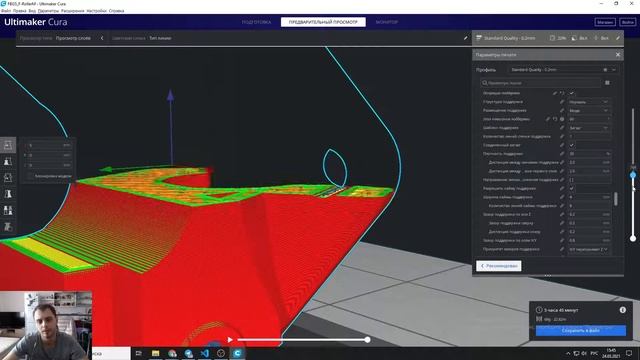The width and height of the screenshot is (640, 360).
Task: Open the Правка menu
Action: click(20, 11)
